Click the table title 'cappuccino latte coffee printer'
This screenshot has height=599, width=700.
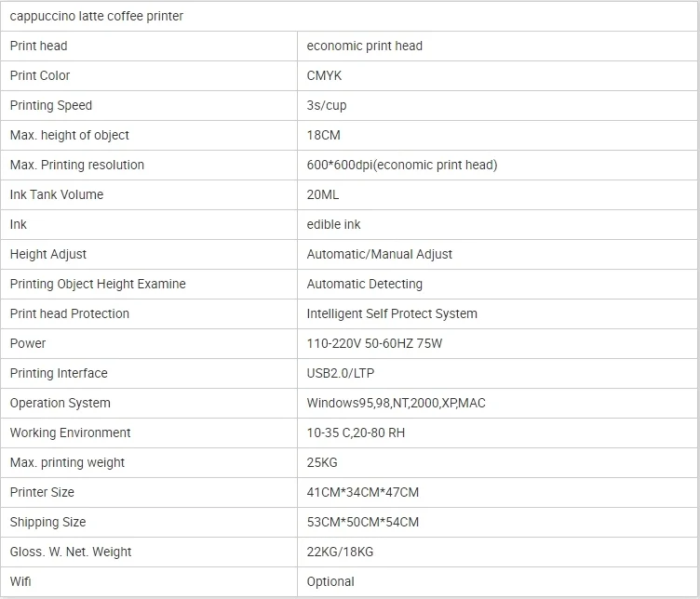tap(97, 16)
